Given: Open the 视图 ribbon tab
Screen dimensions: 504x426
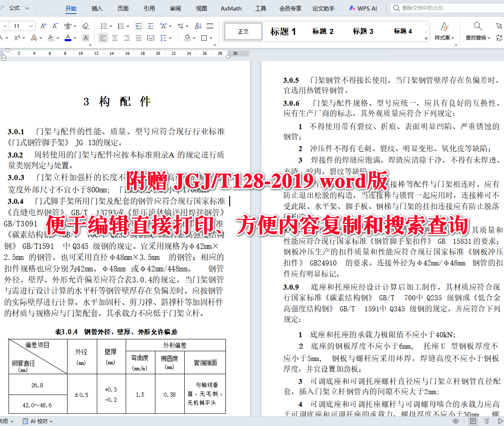Looking at the screenshot, I should pyautogui.click(x=202, y=8).
